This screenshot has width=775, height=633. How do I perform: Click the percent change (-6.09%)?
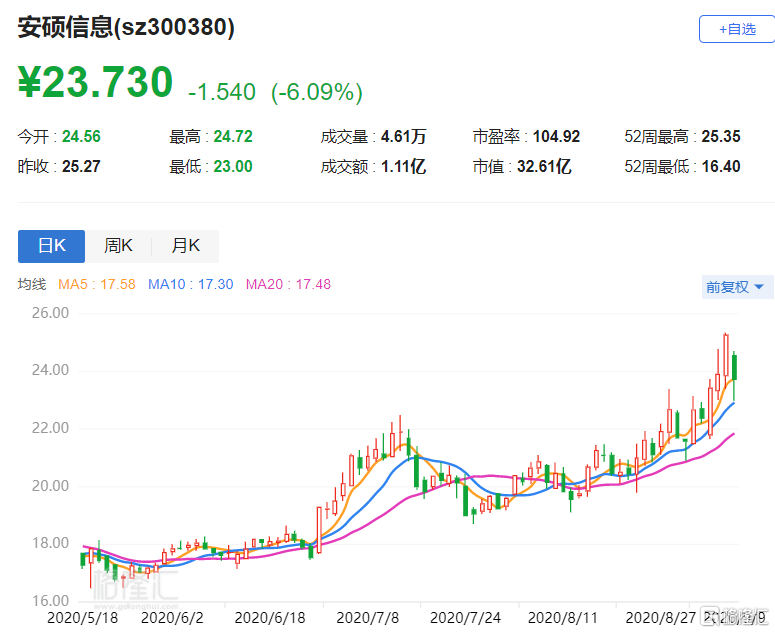317,92
